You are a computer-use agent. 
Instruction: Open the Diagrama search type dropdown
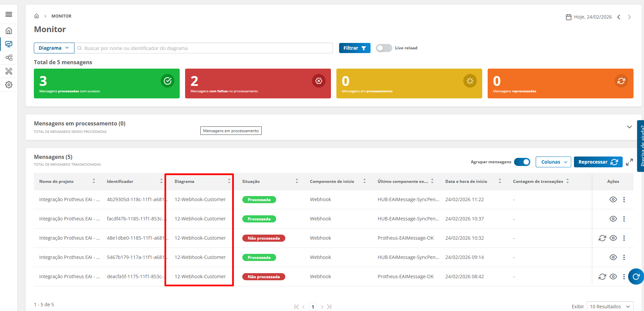click(x=54, y=48)
